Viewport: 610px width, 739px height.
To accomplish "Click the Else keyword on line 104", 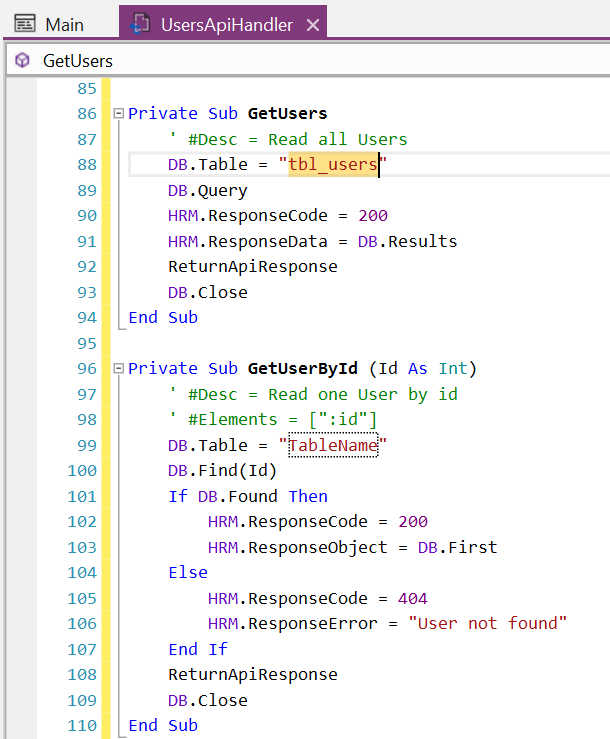I will [188, 573].
